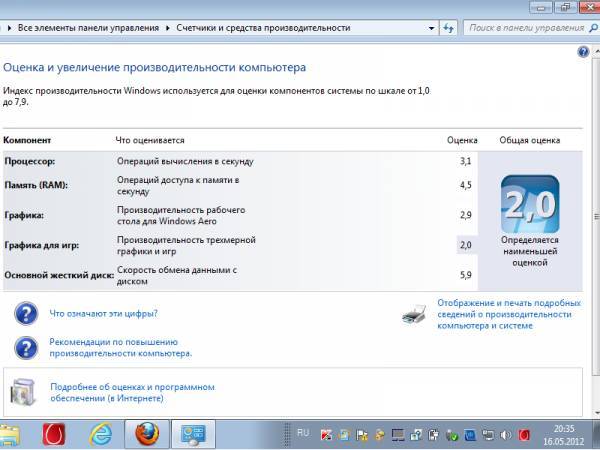
Task: Open Opera from the taskbar
Action: click(54, 433)
